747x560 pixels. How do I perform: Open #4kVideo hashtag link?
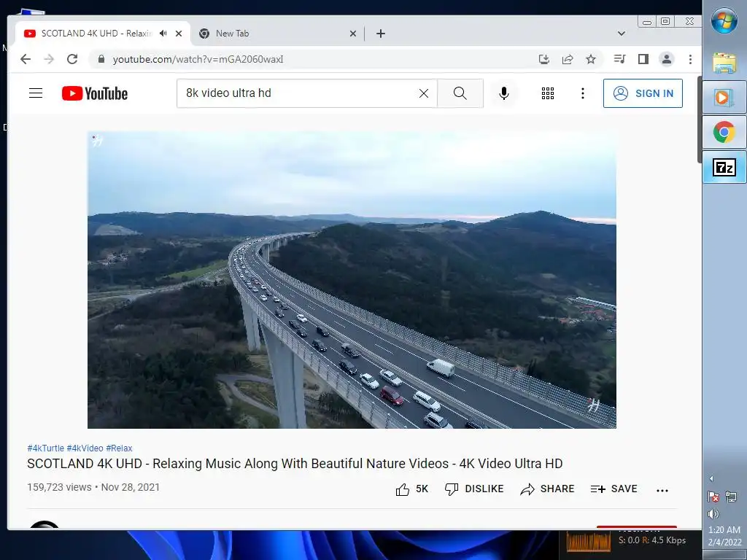pyautogui.click(x=85, y=448)
